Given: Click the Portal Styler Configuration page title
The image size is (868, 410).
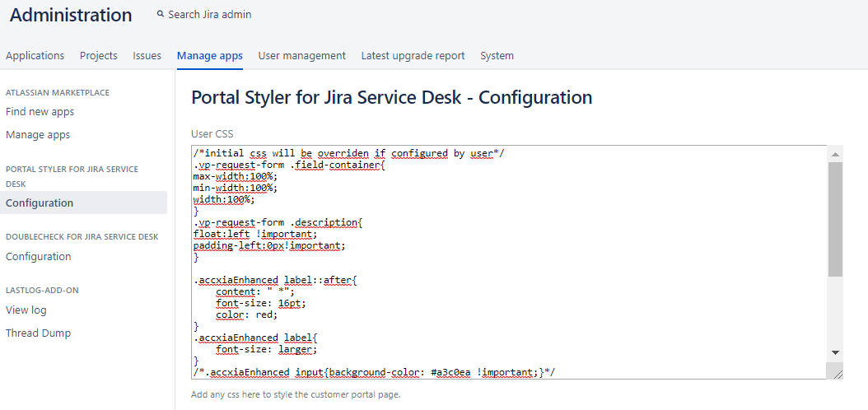Looking at the screenshot, I should click(x=391, y=97).
